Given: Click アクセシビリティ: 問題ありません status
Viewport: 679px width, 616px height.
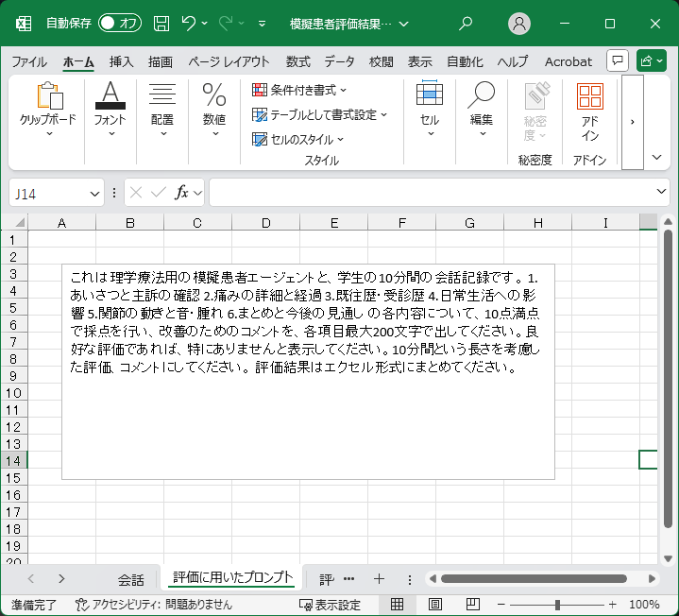Looking at the screenshot, I should (x=154, y=605).
